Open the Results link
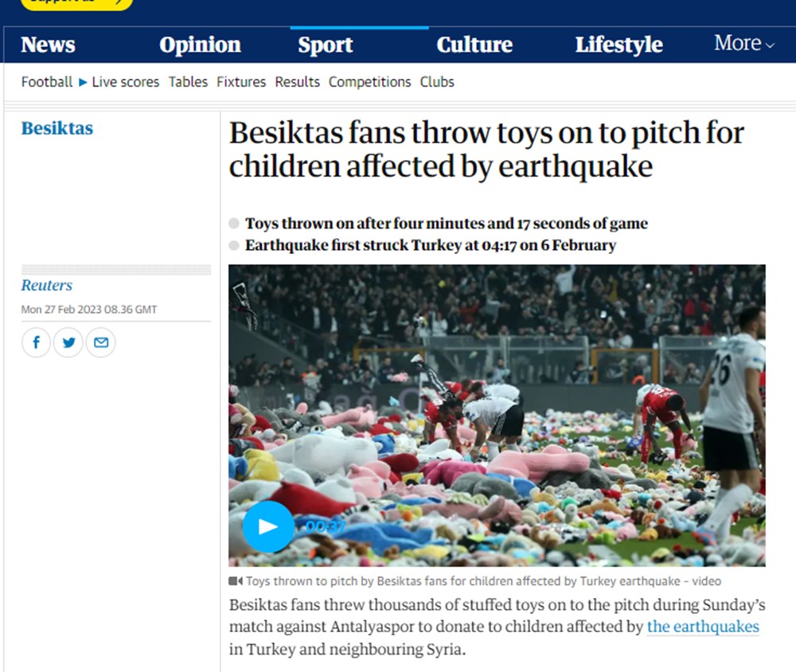This screenshot has width=796, height=672. [297, 82]
